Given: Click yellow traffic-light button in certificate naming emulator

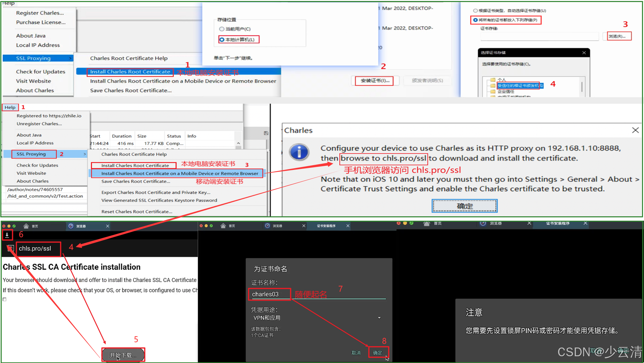Looking at the screenshot, I should tap(206, 226).
